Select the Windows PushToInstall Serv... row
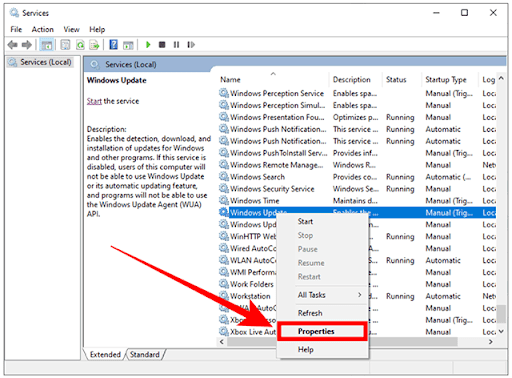 pos(357,153)
